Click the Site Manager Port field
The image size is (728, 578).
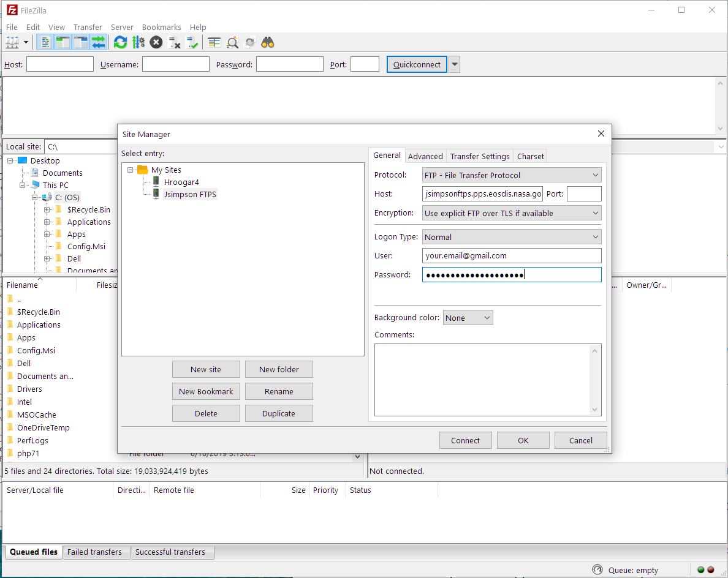584,194
